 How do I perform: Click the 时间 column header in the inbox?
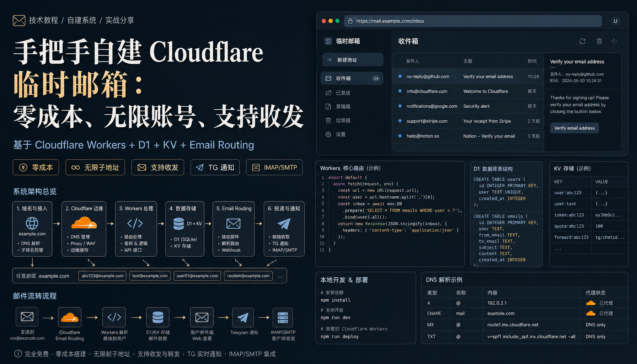(x=532, y=61)
